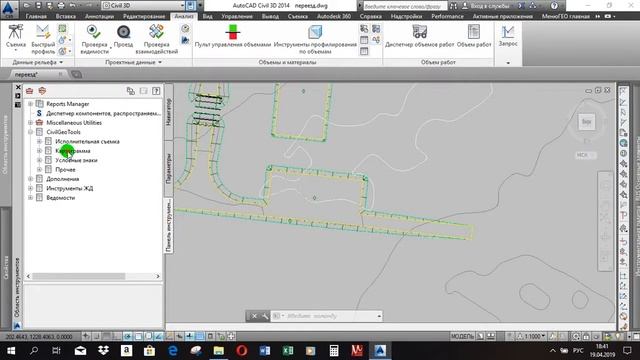
Task: Launch Быстрый профиль quick profile
Action: pos(43,39)
